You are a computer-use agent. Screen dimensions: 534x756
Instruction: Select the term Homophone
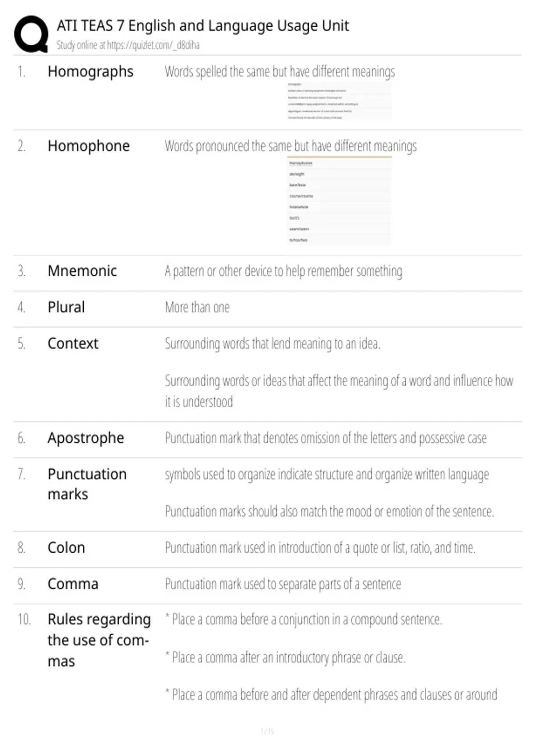[x=89, y=146]
